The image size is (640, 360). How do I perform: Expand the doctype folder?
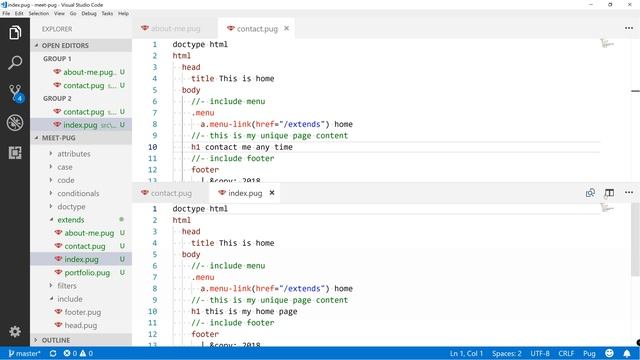81,207
